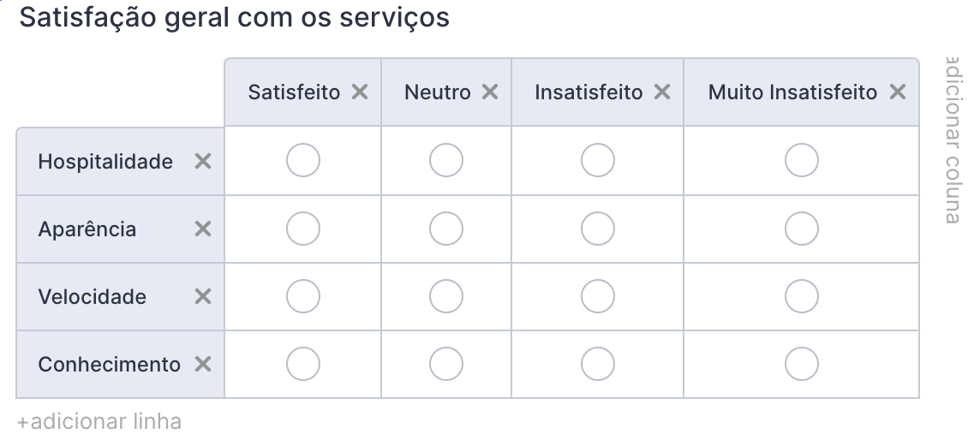
Task: Select Neutro for Velocidade row
Action: [x=446, y=296]
